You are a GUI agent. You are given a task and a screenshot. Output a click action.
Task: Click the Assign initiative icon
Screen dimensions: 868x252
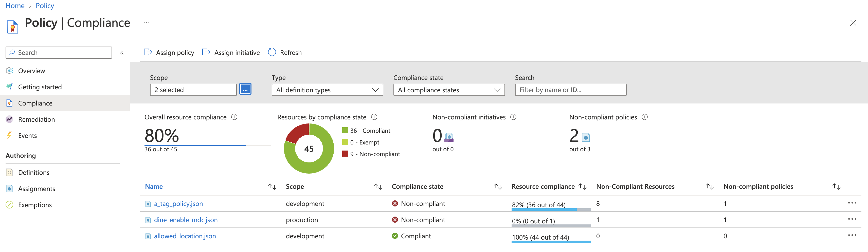[206, 52]
